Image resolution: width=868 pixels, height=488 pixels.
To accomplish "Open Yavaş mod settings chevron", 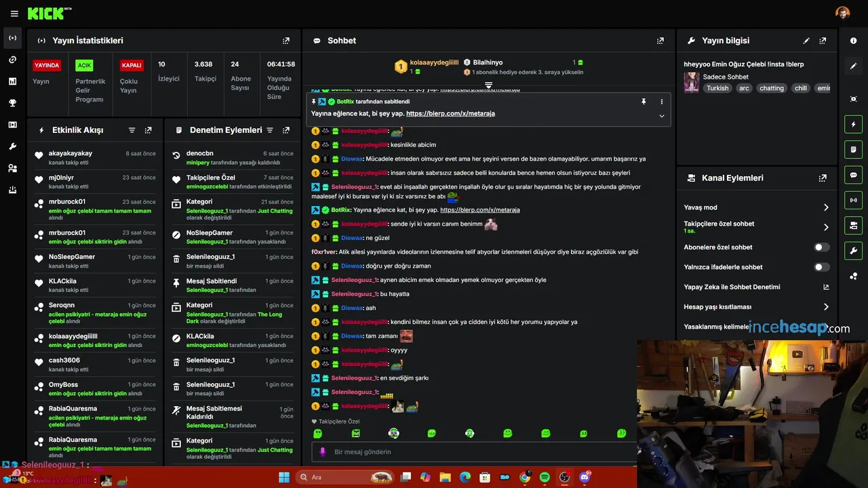I will (x=826, y=207).
